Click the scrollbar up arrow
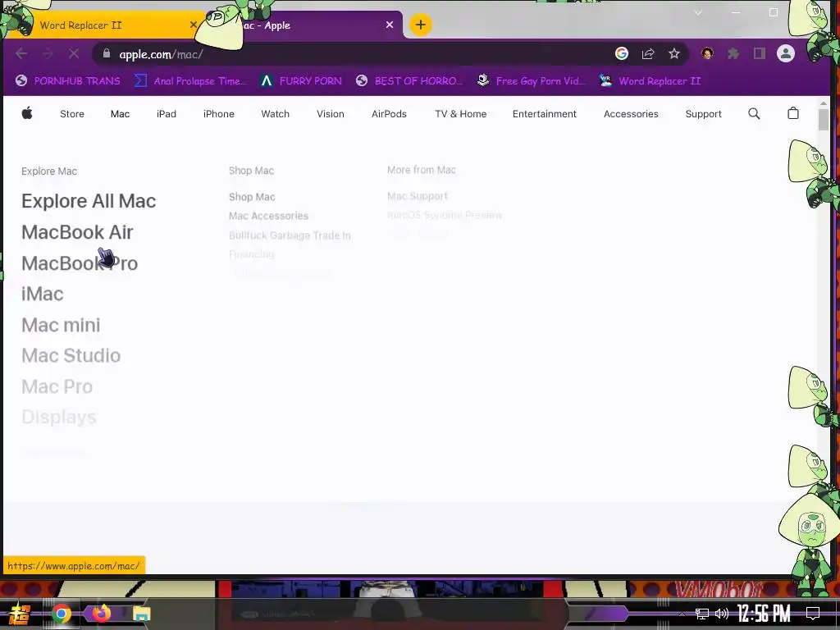Screen dimensions: 840x630 [x=823, y=103]
